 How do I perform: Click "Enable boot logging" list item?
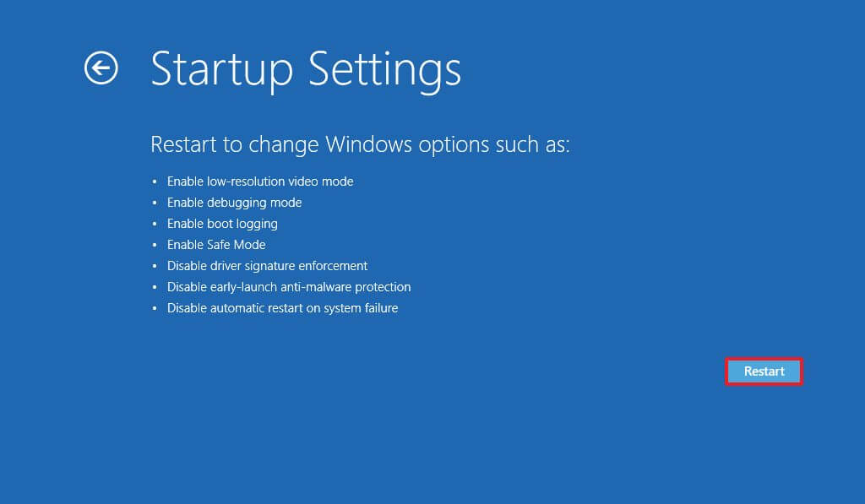tap(222, 224)
